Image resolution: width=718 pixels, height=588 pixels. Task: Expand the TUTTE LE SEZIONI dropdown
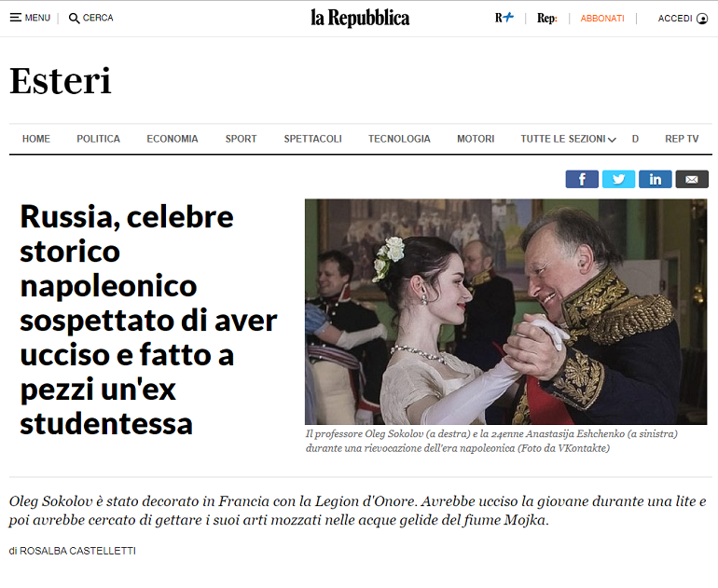[568, 139]
